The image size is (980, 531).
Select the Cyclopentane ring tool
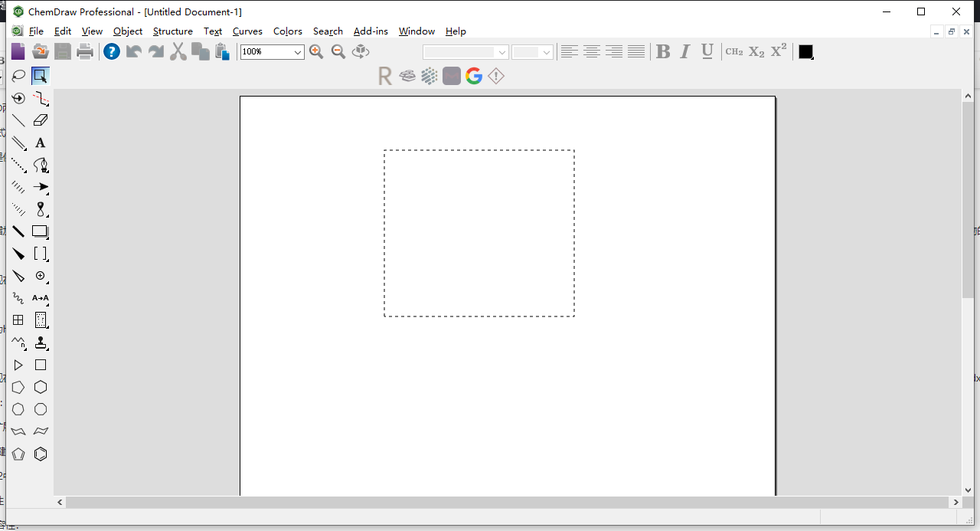point(18,388)
